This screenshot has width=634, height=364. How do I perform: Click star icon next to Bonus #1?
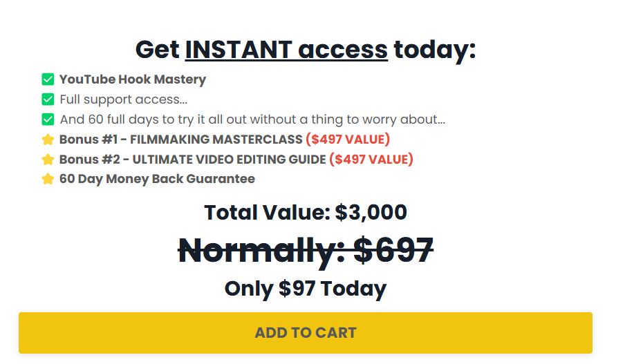click(48, 140)
